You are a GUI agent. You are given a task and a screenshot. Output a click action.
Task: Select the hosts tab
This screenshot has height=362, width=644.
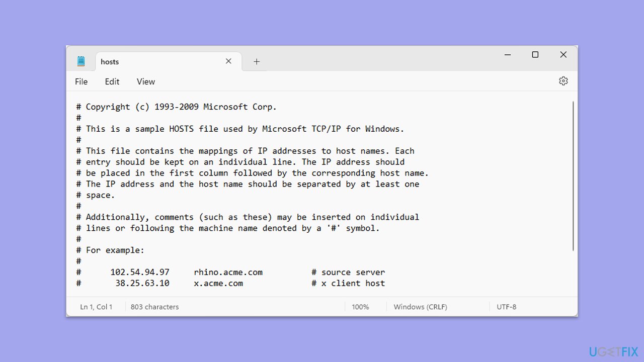click(169, 61)
